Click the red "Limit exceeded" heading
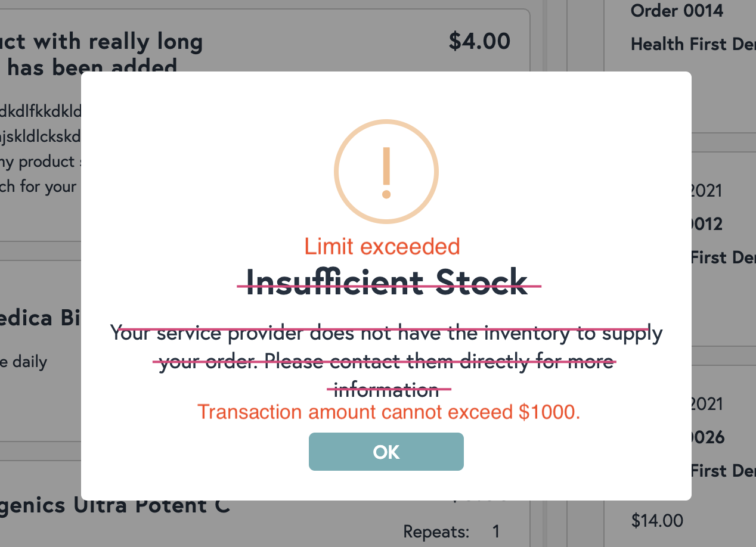Screen dimensions: 756x547 382,246
